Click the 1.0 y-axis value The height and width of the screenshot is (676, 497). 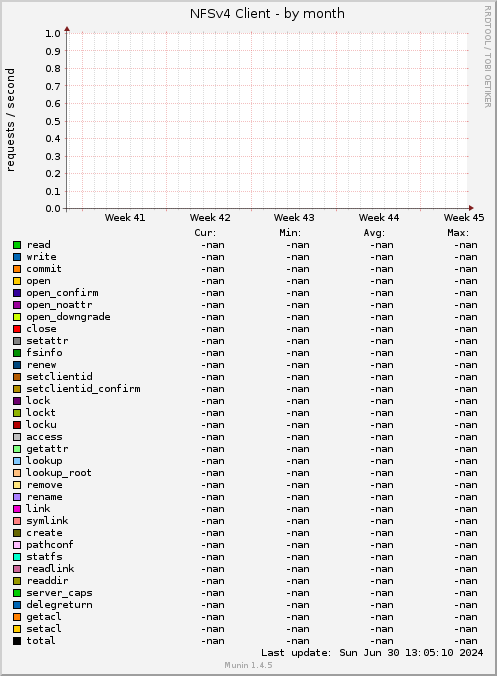tap(53, 34)
